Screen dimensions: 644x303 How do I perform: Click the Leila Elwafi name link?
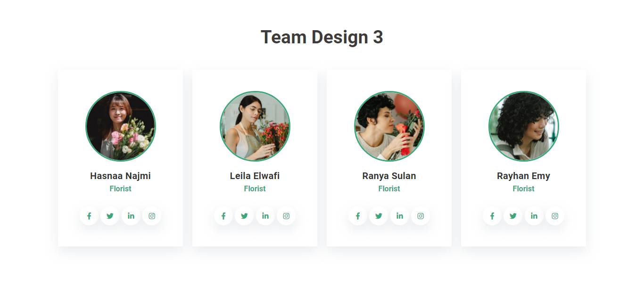click(255, 176)
